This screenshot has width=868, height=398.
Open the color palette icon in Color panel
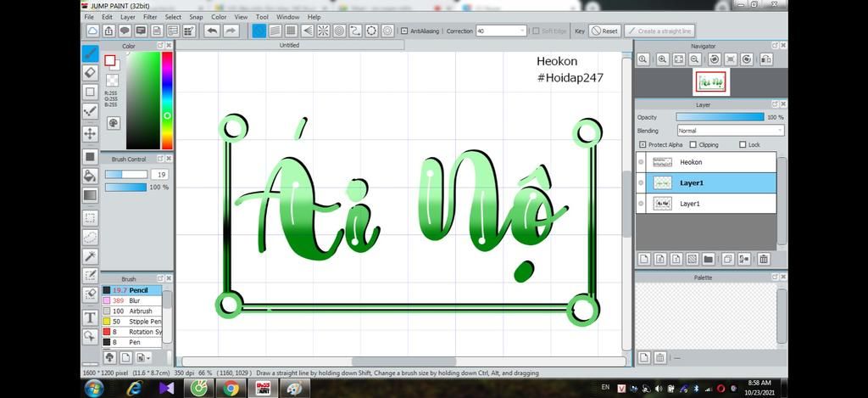pos(114,123)
